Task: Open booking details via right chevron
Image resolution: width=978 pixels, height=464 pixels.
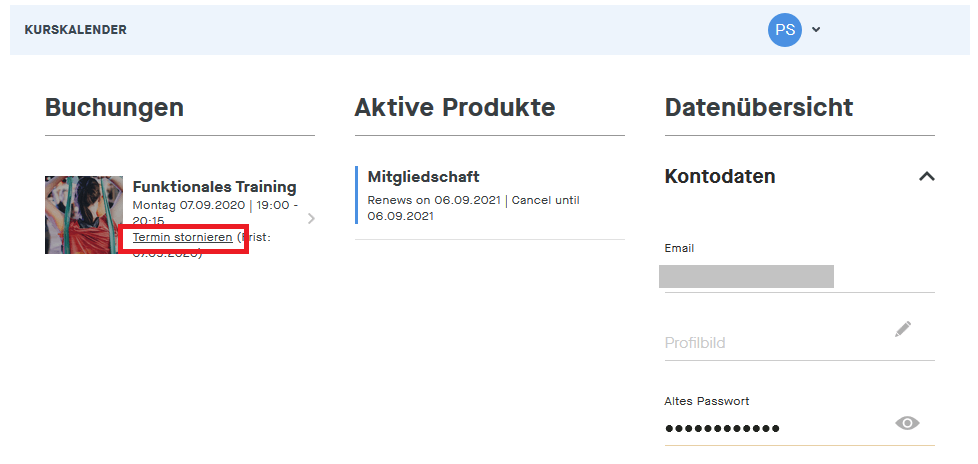Action: click(311, 218)
